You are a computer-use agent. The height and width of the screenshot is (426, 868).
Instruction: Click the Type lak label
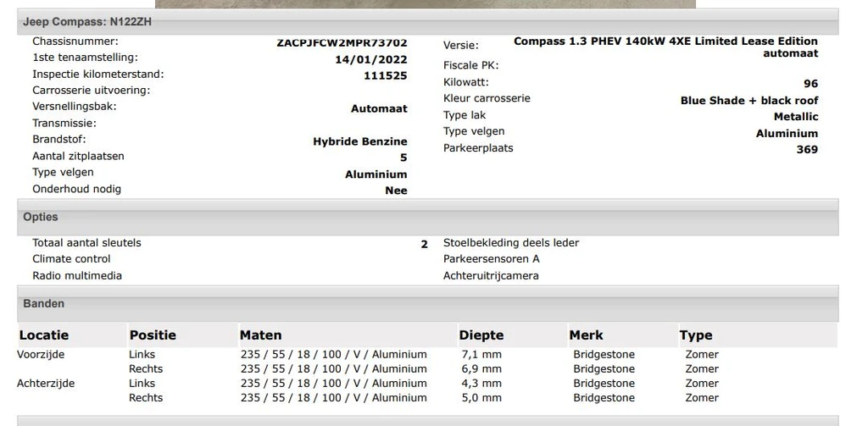465,115
